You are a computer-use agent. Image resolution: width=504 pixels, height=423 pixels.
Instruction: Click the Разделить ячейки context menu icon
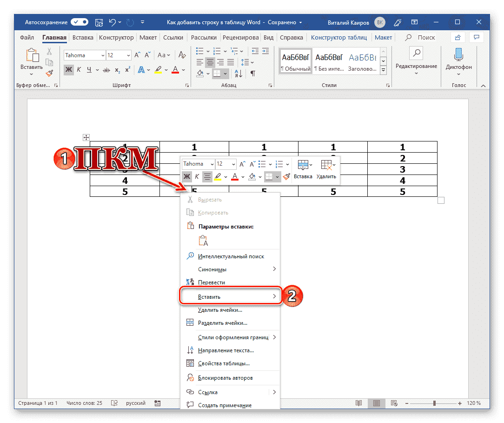[191, 322]
